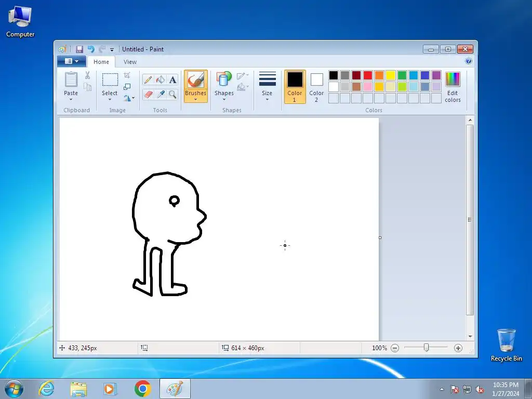
Task: Open Google Chrome from the taskbar
Action: coord(143,389)
